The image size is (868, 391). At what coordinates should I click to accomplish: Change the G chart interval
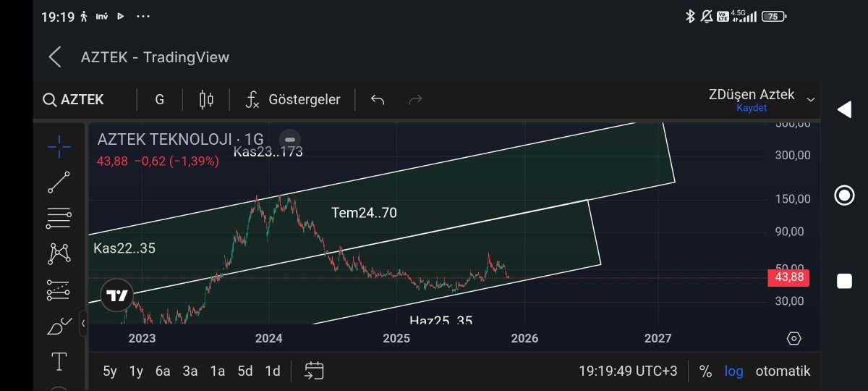point(160,100)
